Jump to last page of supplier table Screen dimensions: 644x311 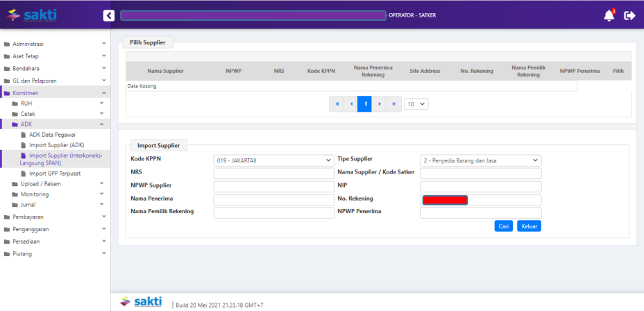point(393,104)
